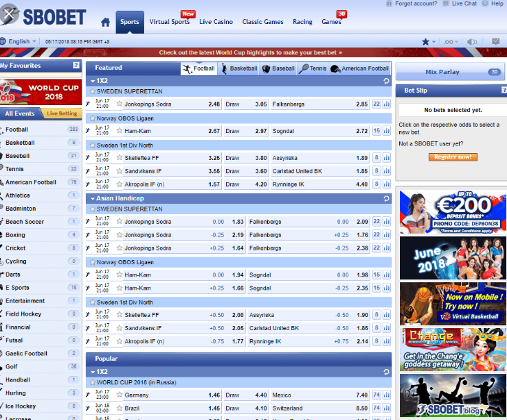Bet on Falkenbergs 1X2 odds 2.85

362,104
